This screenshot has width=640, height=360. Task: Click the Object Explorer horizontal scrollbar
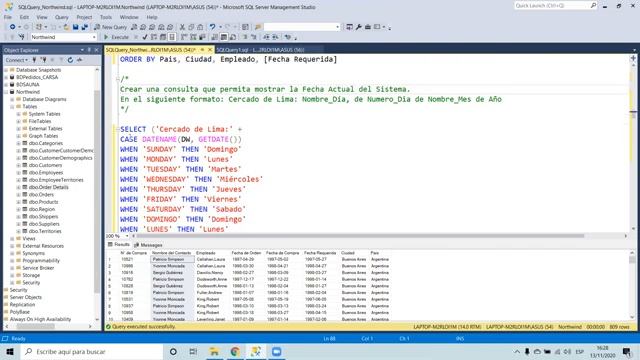point(36,327)
